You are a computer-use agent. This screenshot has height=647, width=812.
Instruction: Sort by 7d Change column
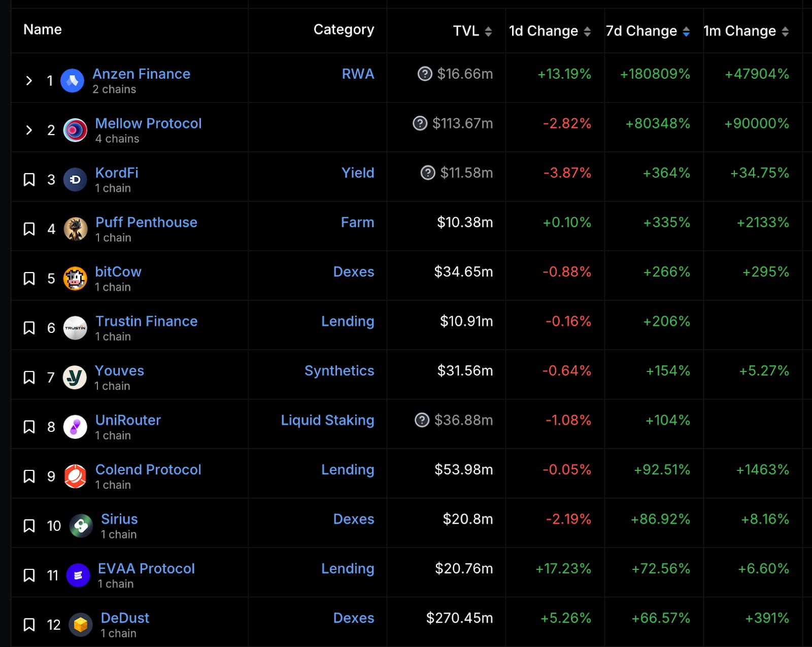(x=686, y=31)
